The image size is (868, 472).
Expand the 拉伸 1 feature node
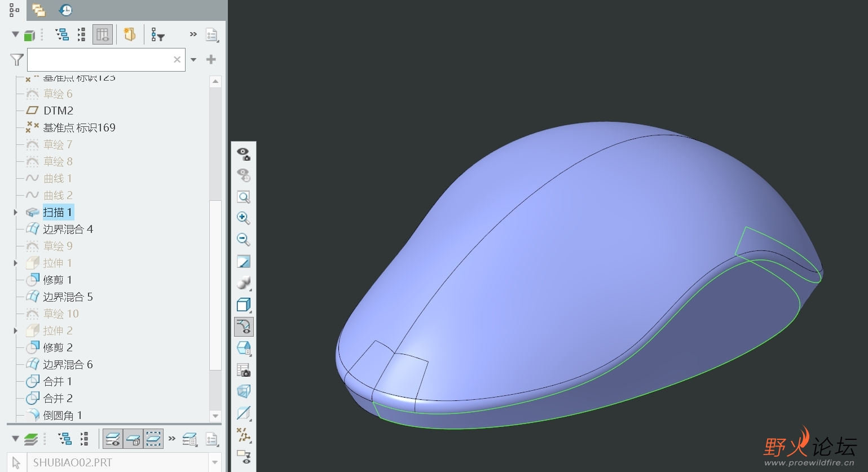(x=15, y=263)
